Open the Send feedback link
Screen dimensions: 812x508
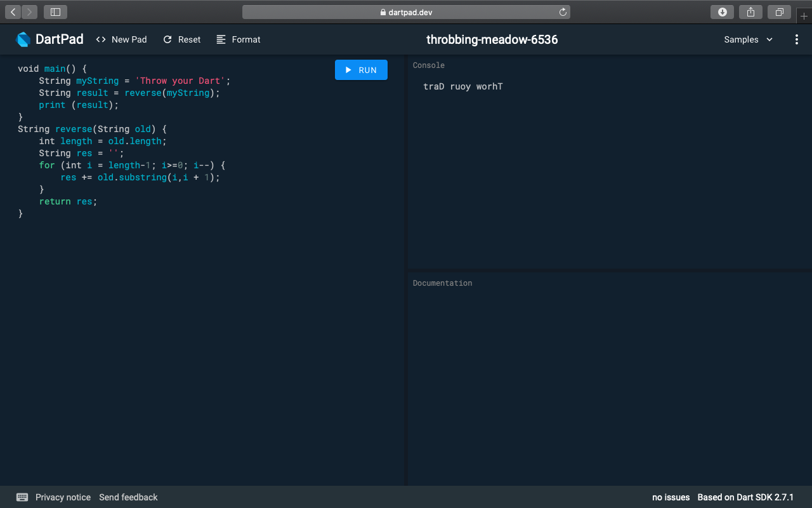(x=128, y=497)
